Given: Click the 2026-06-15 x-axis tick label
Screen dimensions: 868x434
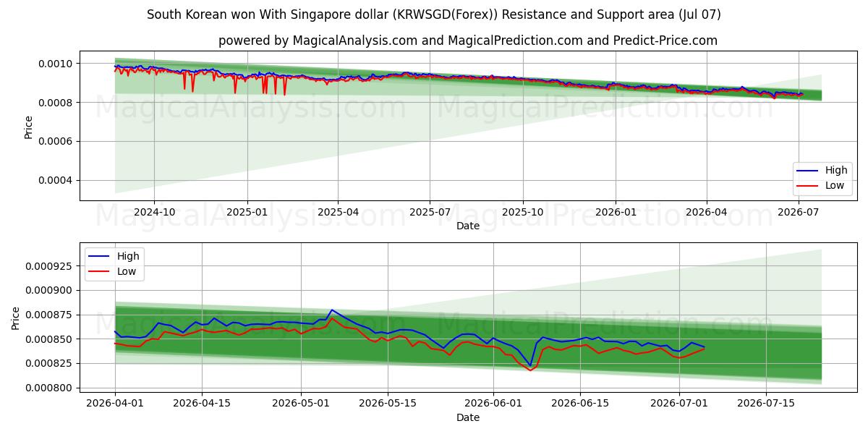Looking at the screenshot, I should click(579, 404).
